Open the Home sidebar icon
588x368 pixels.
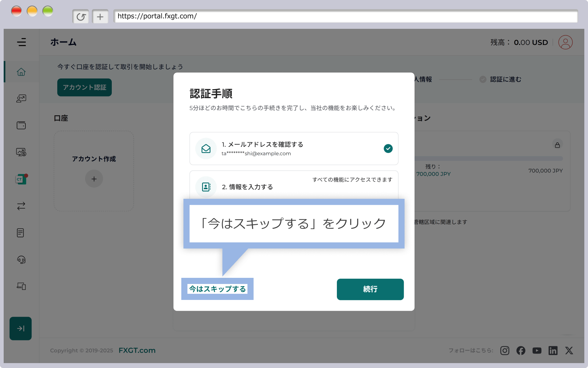[21, 72]
